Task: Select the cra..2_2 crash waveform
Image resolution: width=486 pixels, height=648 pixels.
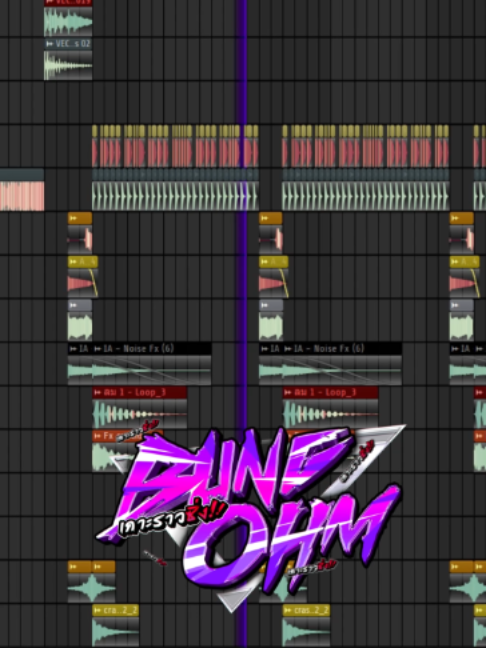Action: pos(115,631)
